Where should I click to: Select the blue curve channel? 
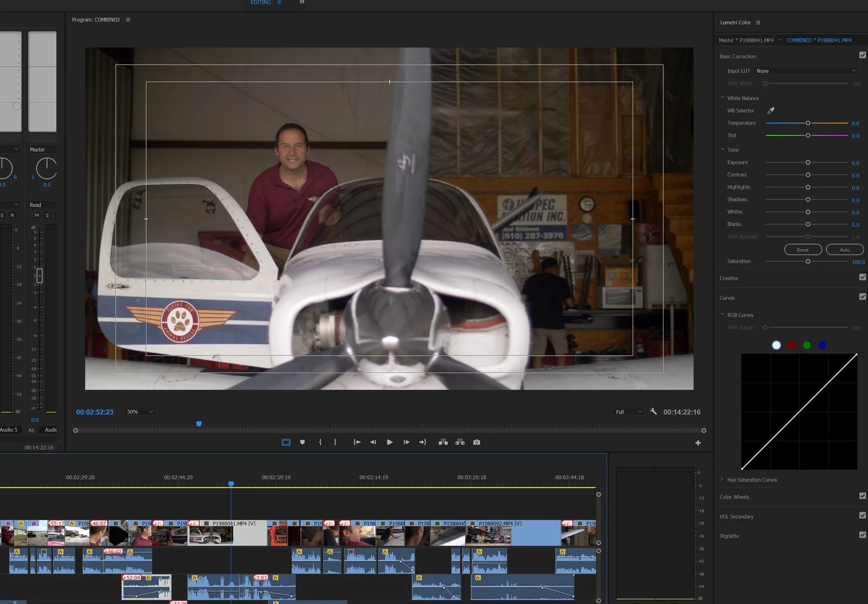[x=822, y=345]
